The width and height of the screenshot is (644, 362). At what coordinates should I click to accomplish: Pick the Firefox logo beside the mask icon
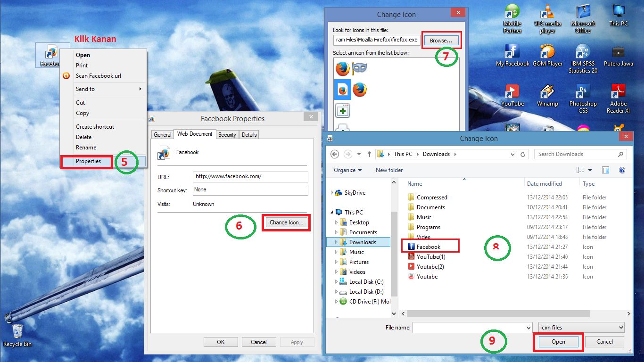343,68
